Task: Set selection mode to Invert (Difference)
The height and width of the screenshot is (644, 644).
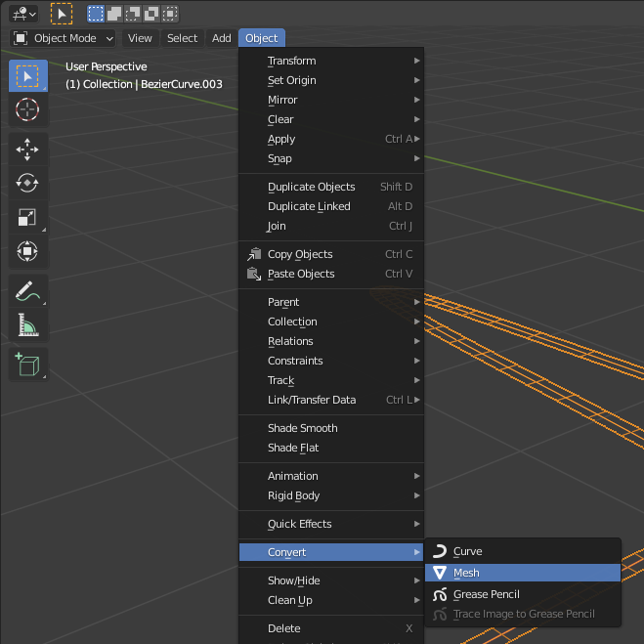Action: 151,14
